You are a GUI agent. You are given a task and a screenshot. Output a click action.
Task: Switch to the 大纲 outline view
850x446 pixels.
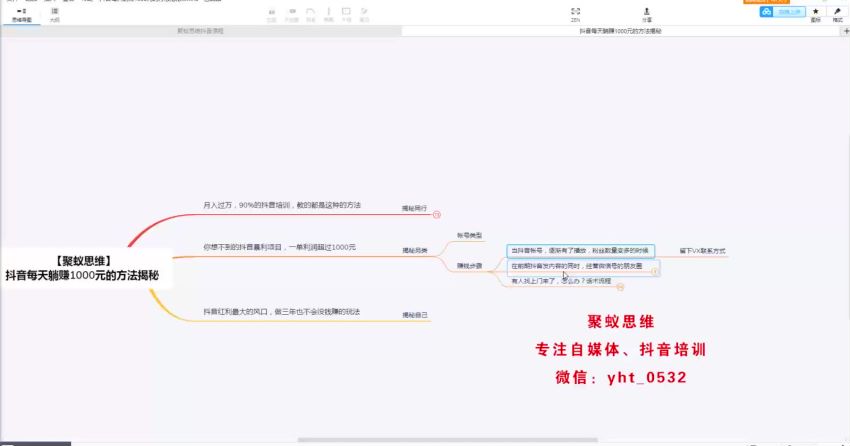[x=55, y=15]
